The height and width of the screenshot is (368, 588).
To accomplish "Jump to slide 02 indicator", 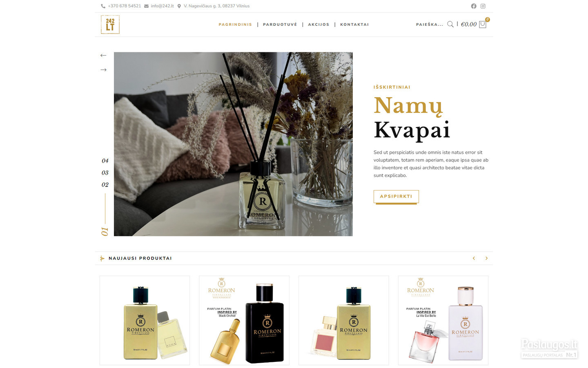I will (x=105, y=184).
